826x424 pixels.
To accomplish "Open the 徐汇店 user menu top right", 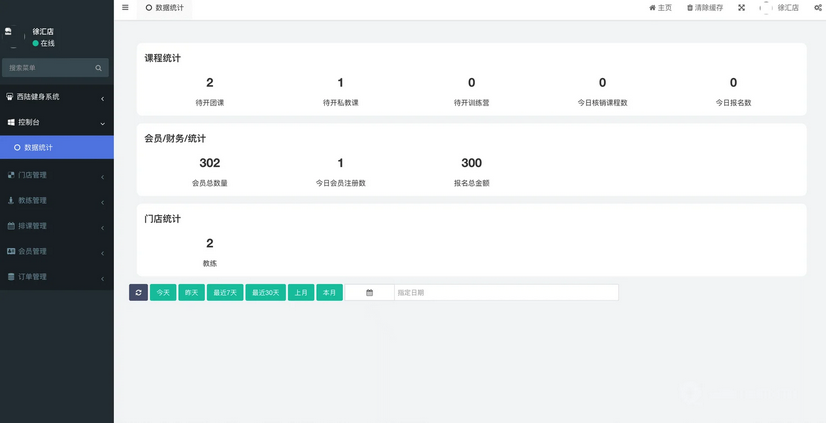I will (x=780, y=7).
